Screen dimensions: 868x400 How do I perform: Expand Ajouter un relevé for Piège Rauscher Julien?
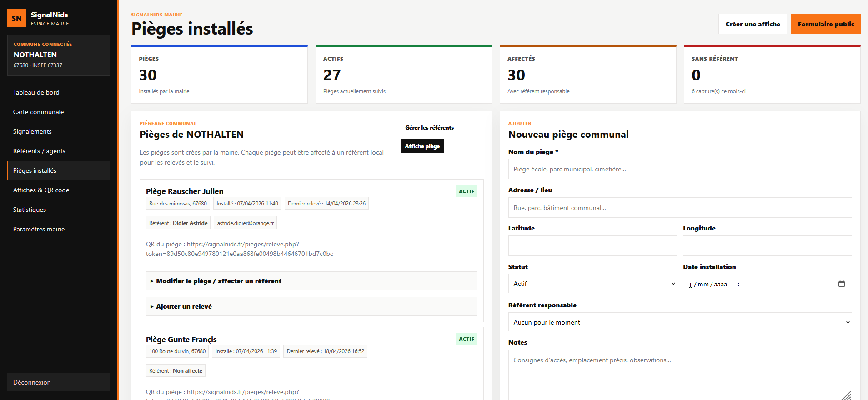[311, 306]
